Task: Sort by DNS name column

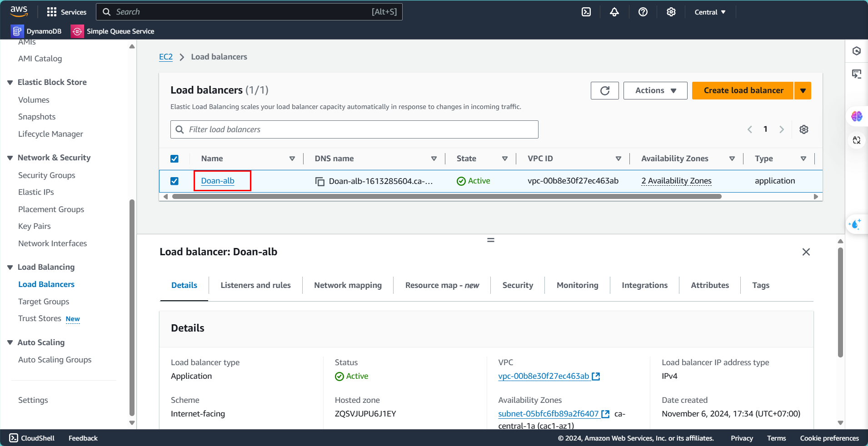Action: click(434, 159)
